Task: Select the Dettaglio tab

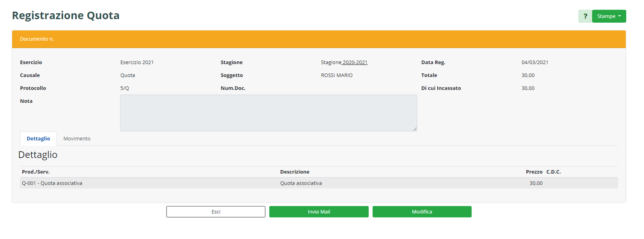Action: (x=38, y=139)
